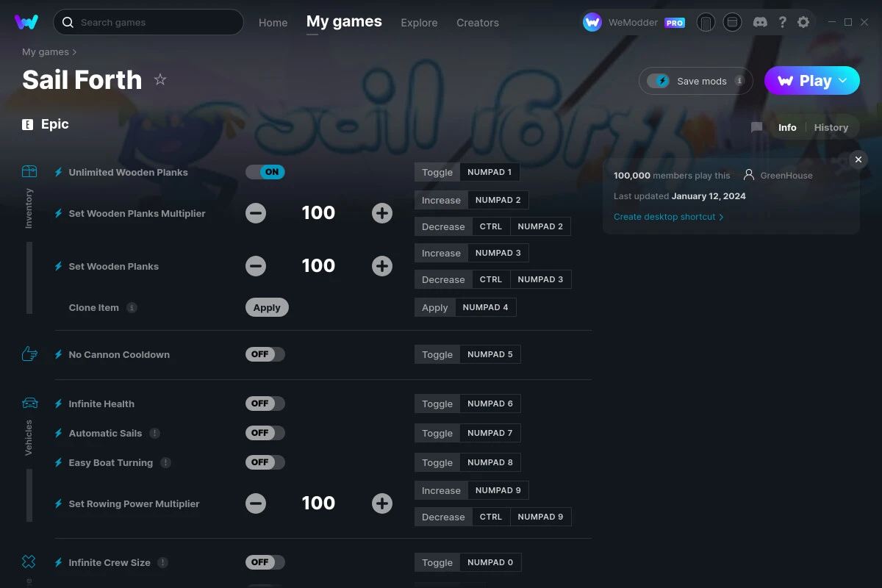Rebind Easy Boat Turning NUMPAD 8 hotkey
Screen dimensions: 882x588
point(490,462)
